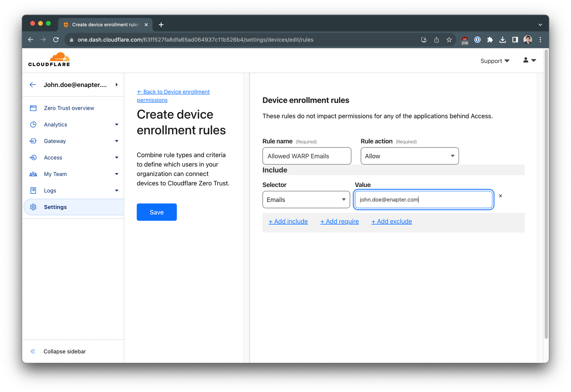Screen dimensions: 571x392
Task: Select the Gateway sidebar icon
Action: [33, 141]
